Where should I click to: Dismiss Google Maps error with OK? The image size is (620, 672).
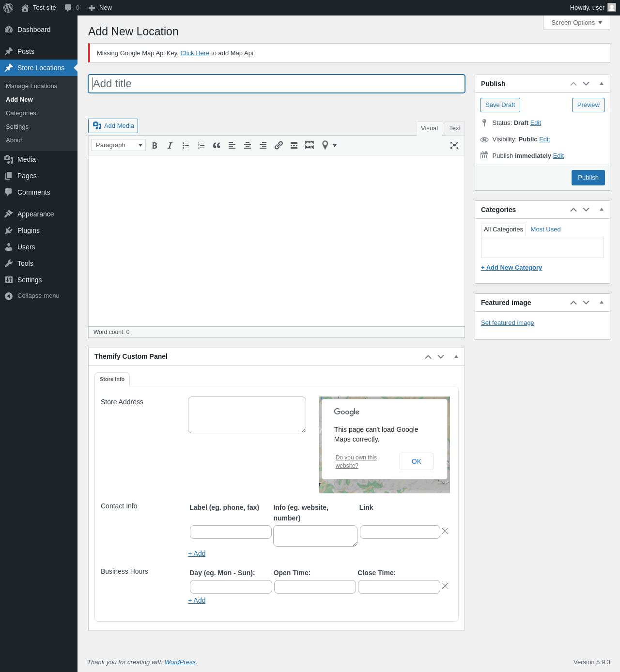pos(417,461)
